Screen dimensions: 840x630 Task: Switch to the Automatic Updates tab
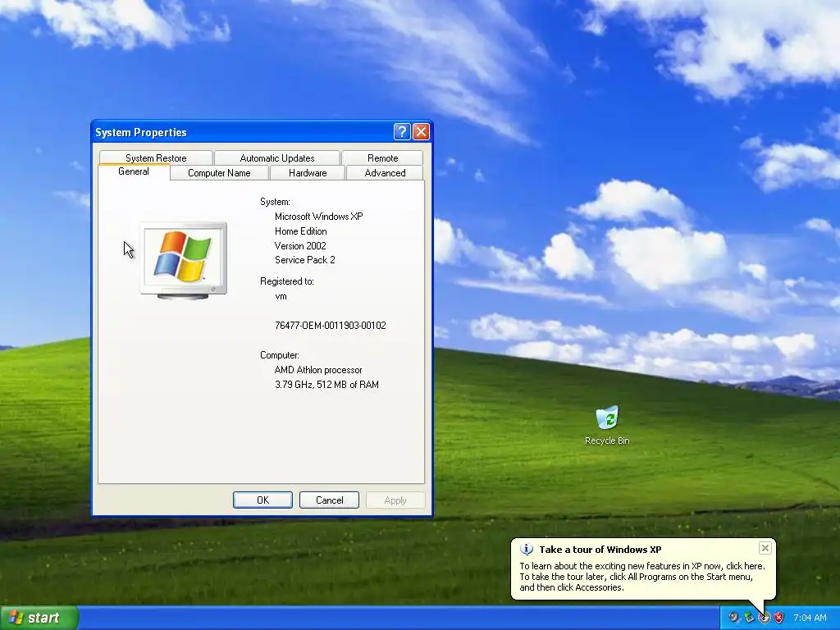(277, 158)
